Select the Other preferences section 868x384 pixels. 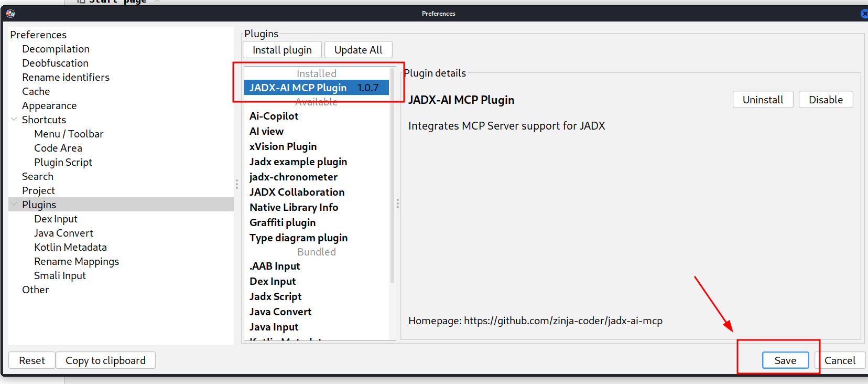point(35,290)
